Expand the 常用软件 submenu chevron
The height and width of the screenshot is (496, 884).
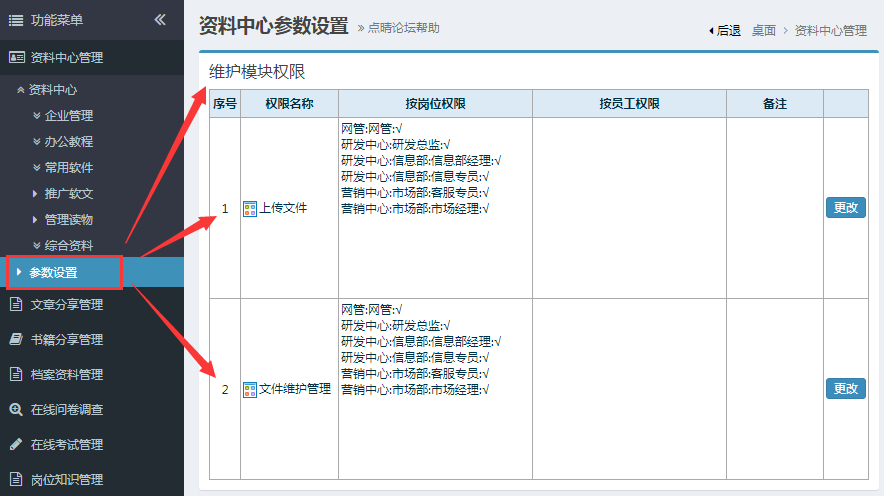tap(36, 167)
